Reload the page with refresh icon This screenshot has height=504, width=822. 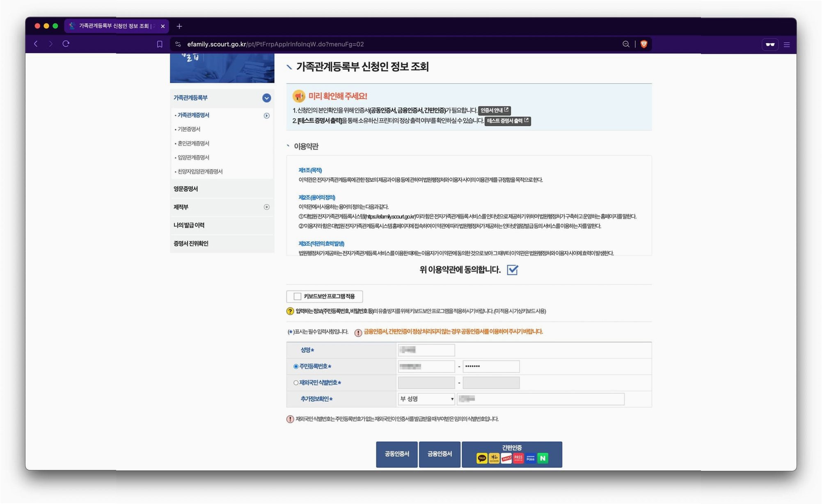click(x=66, y=44)
